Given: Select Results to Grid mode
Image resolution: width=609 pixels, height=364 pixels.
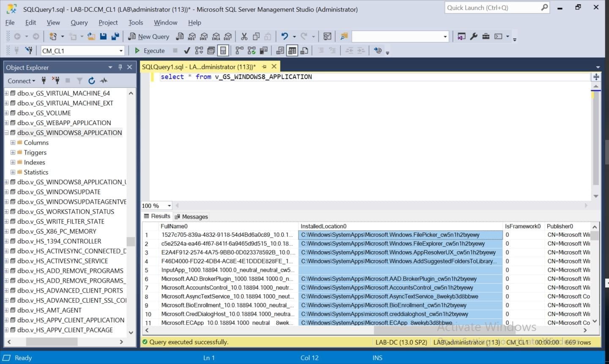Looking at the screenshot, I should (x=292, y=51).
